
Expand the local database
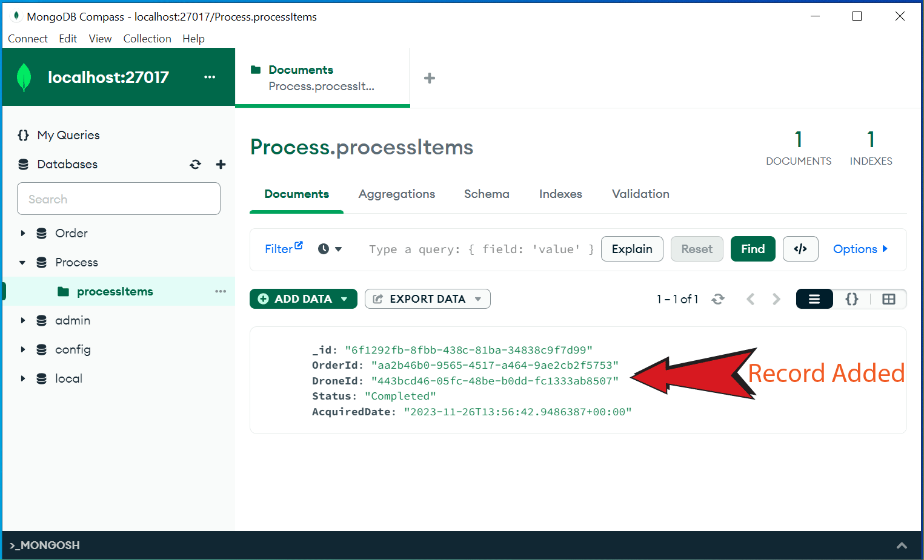point(22,378)
